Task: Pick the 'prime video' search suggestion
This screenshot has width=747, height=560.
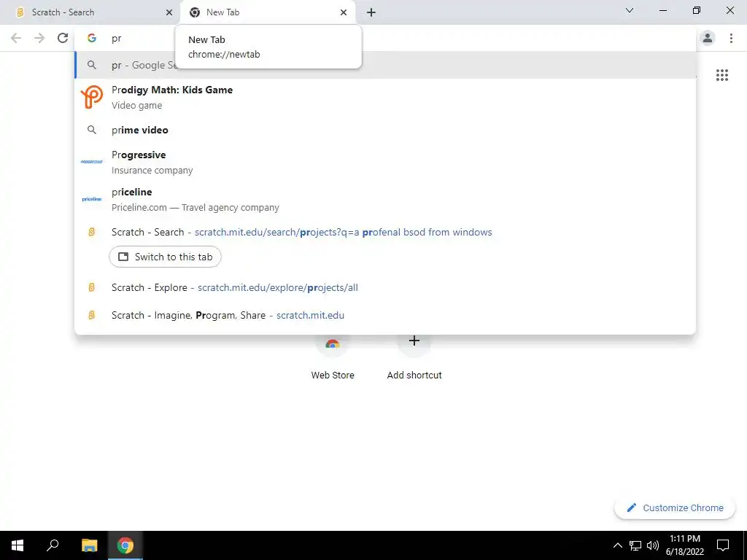Action: click(x=385, y=130)
